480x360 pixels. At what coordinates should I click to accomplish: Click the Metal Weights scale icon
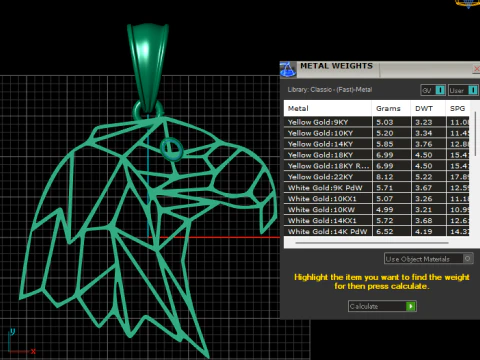coord(288,69)
